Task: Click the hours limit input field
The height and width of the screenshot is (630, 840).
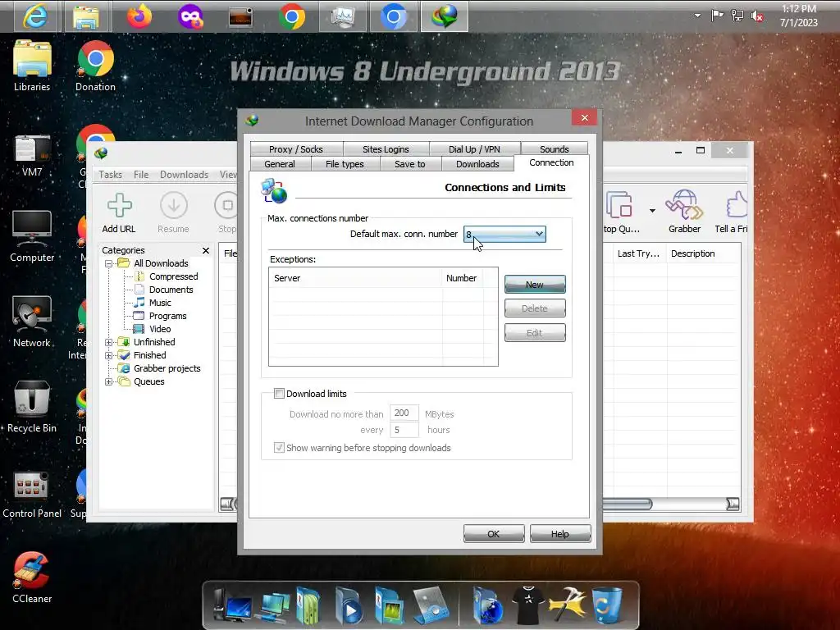Action: click(404, 430)
